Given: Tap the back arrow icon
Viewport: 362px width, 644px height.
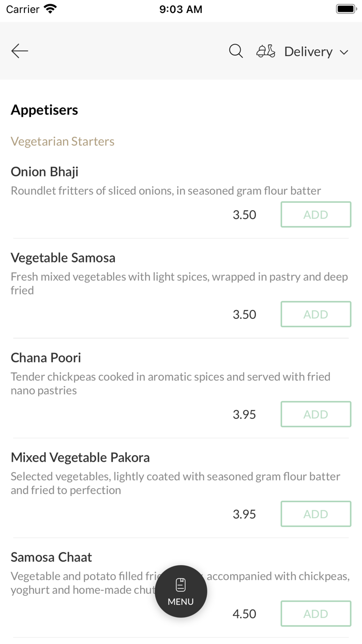Looking at the screenshot, I should pos(20,51).
